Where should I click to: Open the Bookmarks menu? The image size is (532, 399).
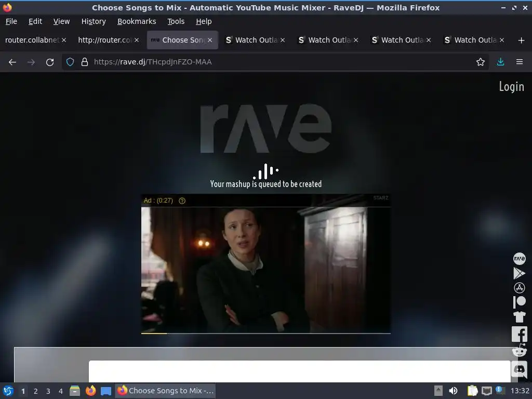pos(137,21)
